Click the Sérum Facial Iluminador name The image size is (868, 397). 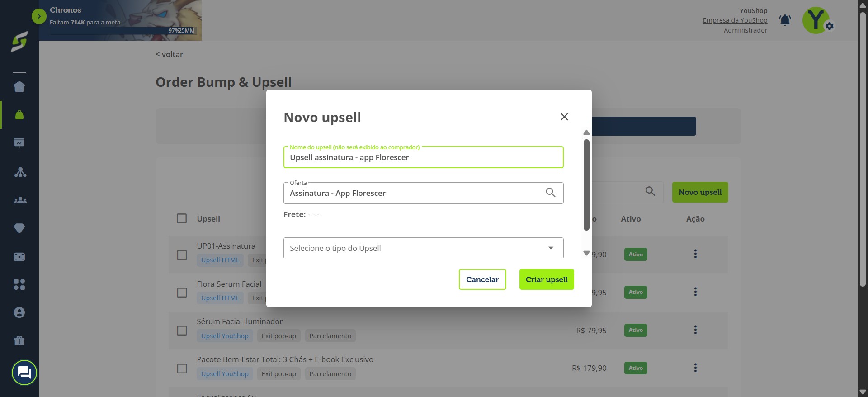240,321
